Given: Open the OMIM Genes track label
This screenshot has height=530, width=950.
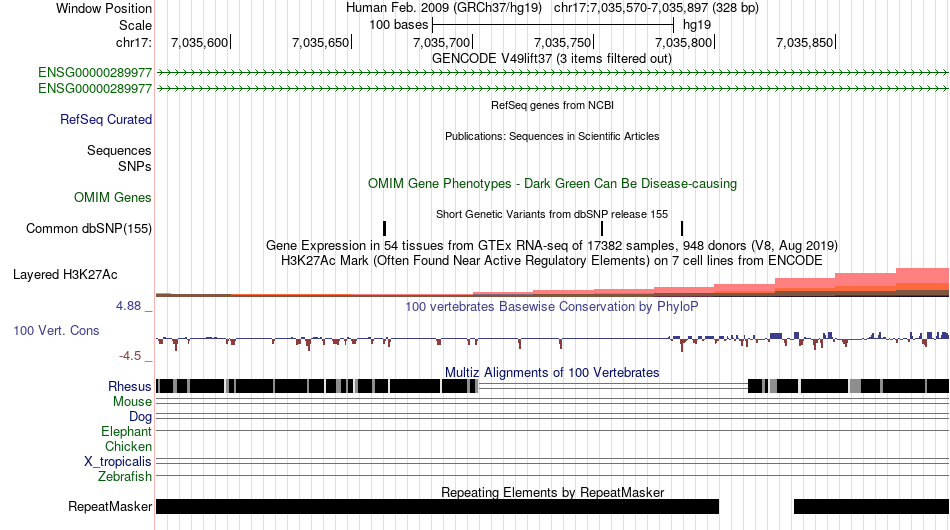Looking at the screenshot, I should 113,197.
